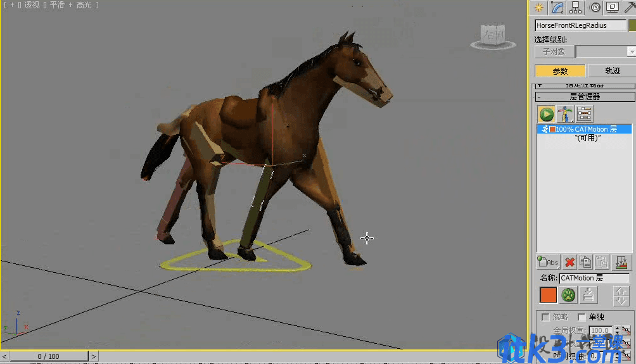Click the 子对象 sub-object button
This screenshot has height=364, width=636.
(554, 51)
